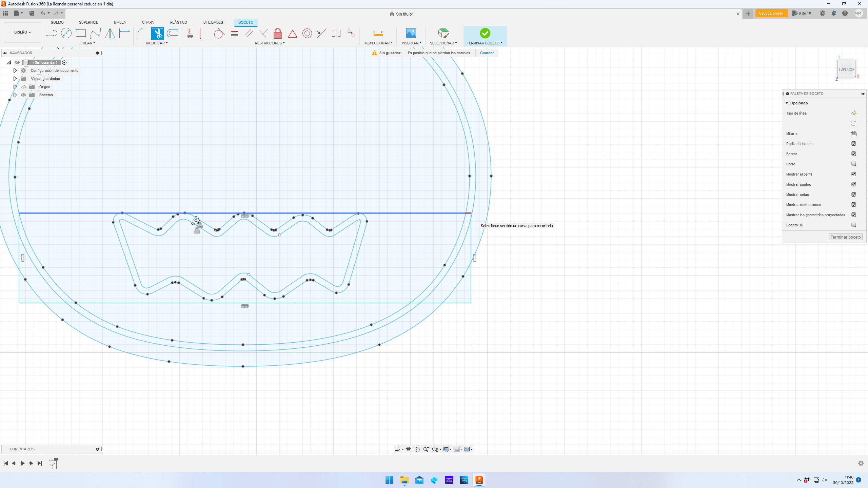Toggle visibility eye of Bocetos folder
The height and width of the screenshot is (488, 868).
[23, 95]
